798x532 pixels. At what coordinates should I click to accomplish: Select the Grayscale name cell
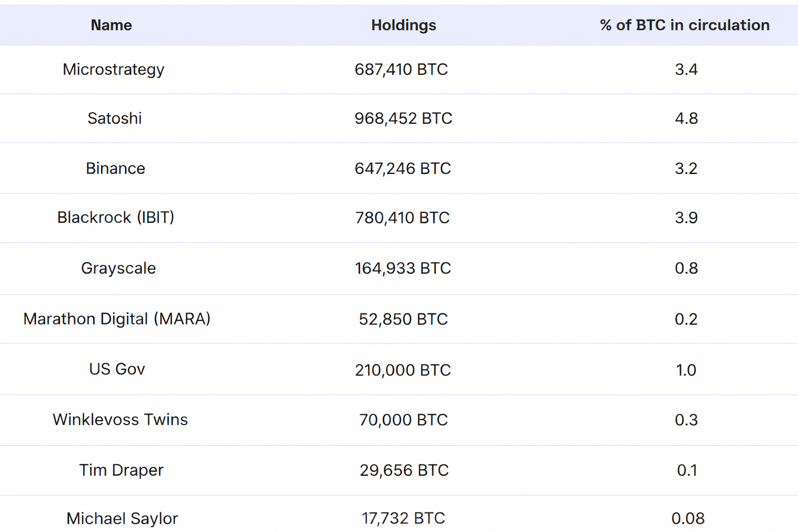tap(118, 268)
